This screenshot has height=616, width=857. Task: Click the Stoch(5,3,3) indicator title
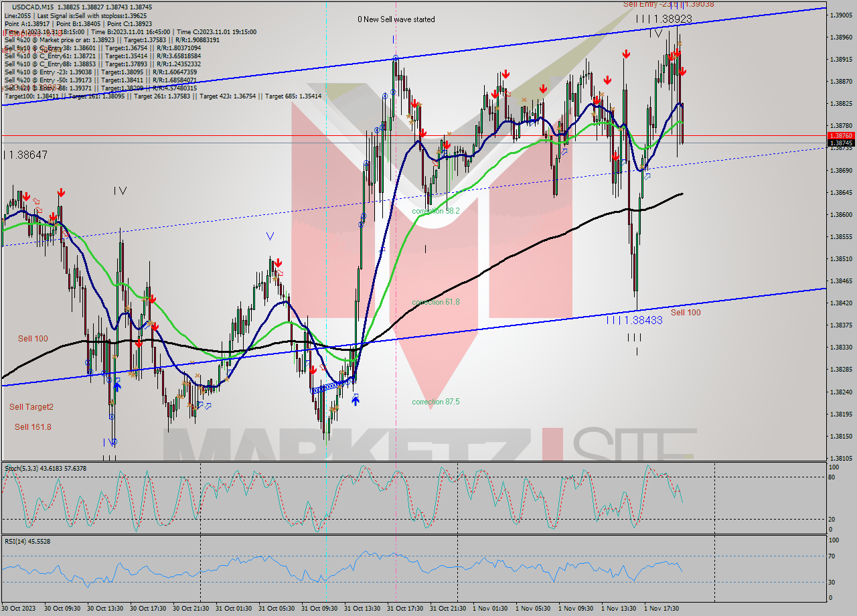tap(46, 468)
